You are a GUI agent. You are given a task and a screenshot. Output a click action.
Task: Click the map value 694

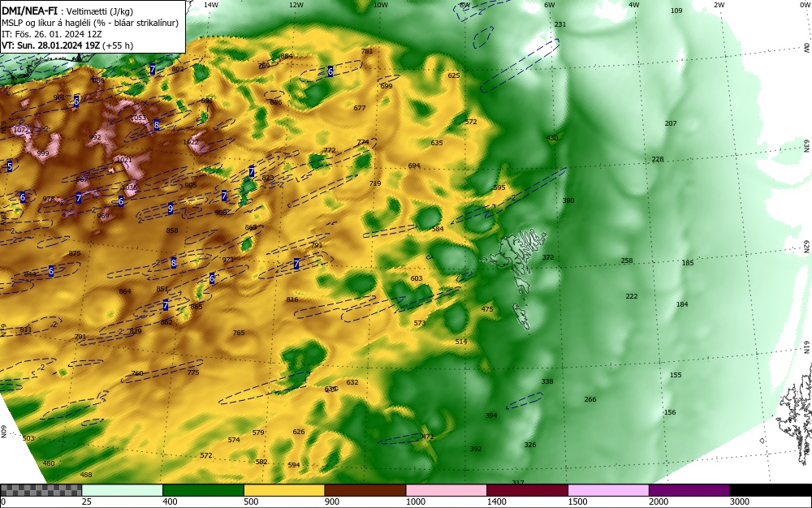(414, 166)
